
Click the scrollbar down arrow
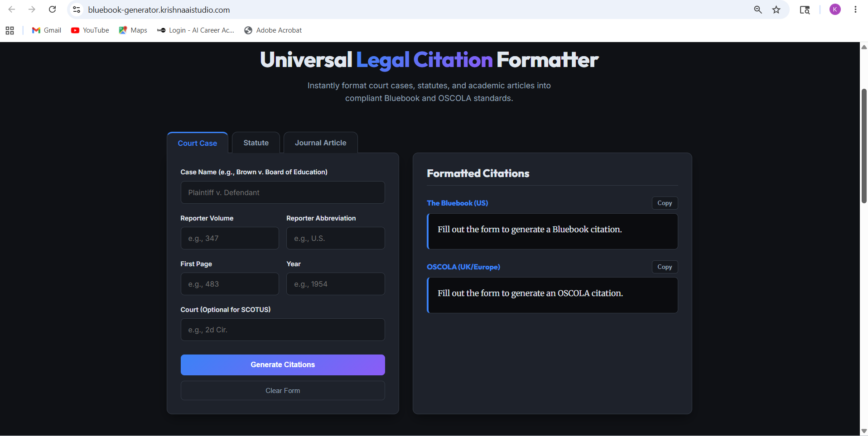pos(864,431)
